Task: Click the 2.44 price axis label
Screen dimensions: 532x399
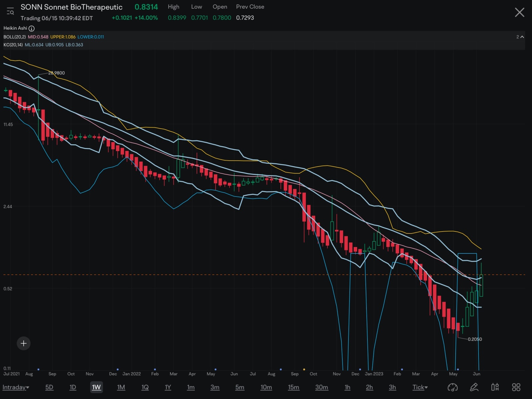Action: click(x=8, y=206)
